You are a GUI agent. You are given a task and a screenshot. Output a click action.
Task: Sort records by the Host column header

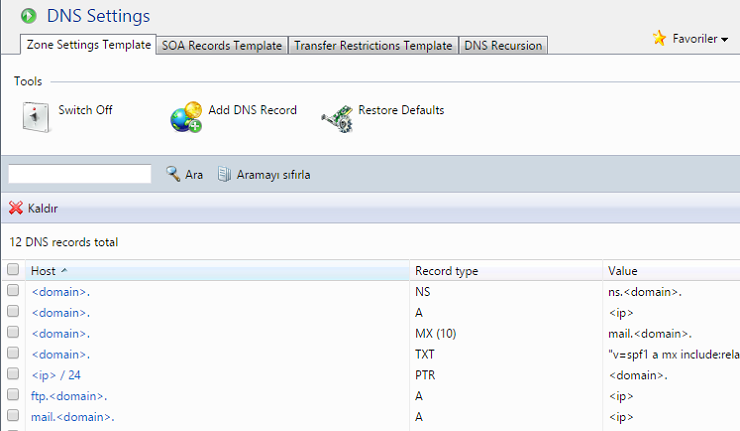tap(44, 271)
